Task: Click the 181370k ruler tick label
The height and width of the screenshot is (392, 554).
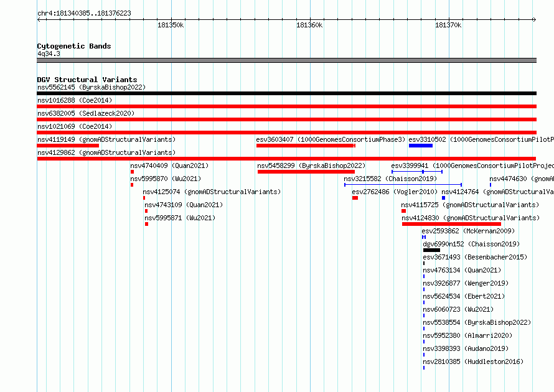Action: point(448,25)
